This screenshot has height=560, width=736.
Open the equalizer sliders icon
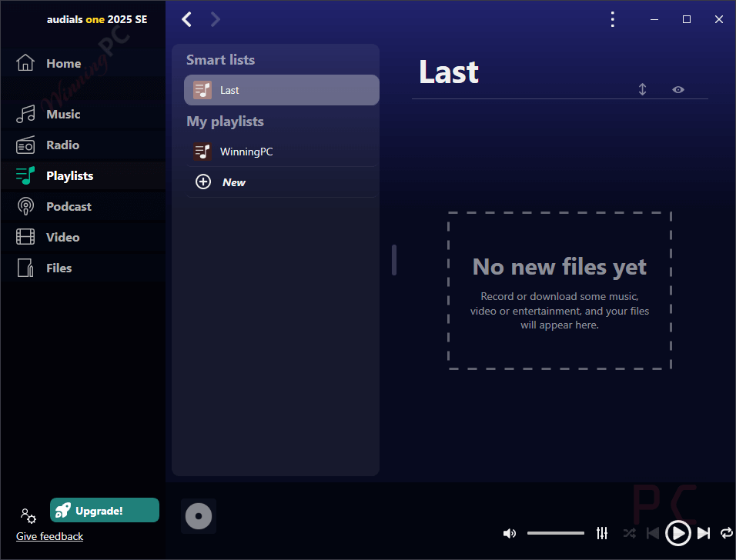[x=602, y=533]
